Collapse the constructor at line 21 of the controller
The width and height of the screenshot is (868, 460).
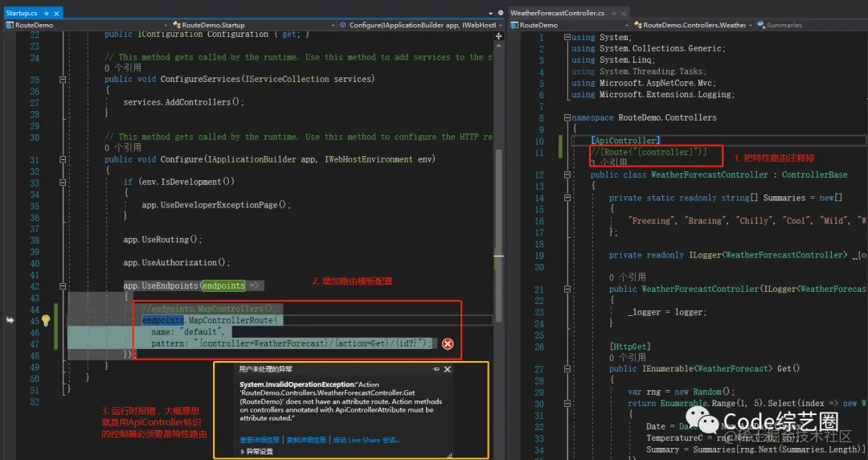(567, 289)
